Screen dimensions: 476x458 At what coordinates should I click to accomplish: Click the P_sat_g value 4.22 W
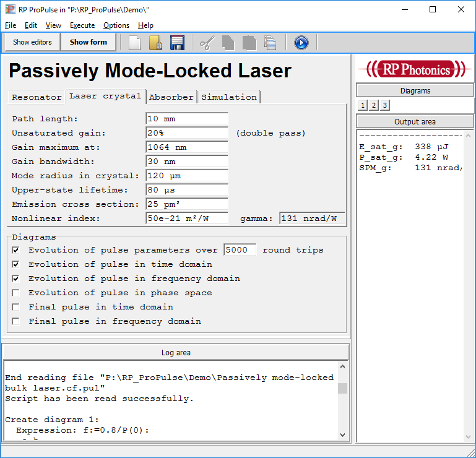point(431,157)
